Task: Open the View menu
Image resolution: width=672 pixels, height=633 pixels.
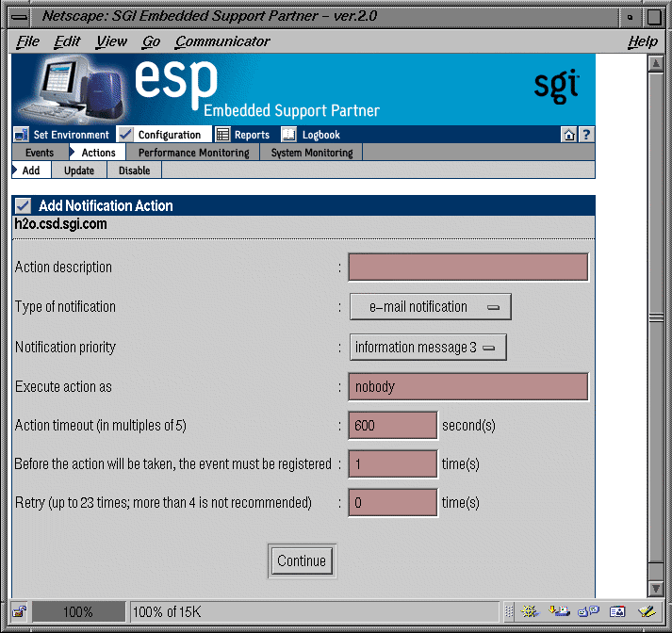Action: pos(111,41)
